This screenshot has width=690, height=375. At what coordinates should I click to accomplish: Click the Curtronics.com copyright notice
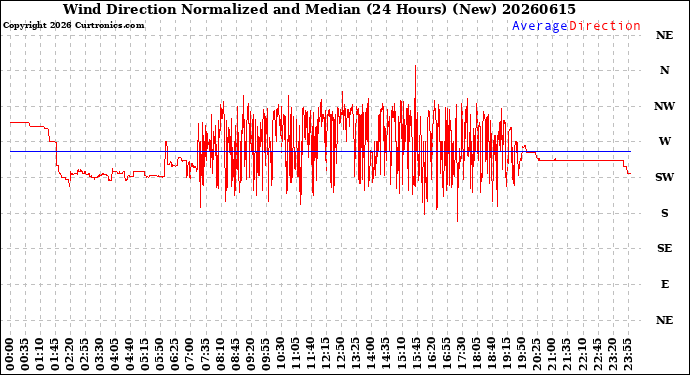(x=73, y=26)
